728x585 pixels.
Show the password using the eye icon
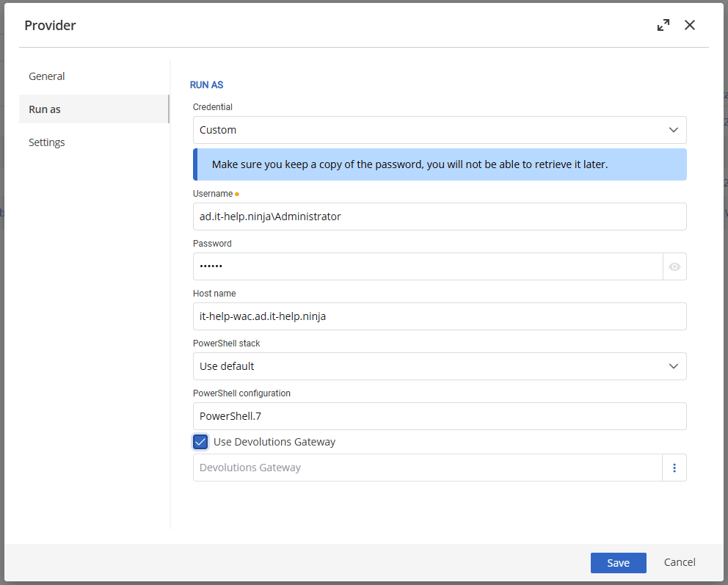pyautogui.click(x=674, y=266)
